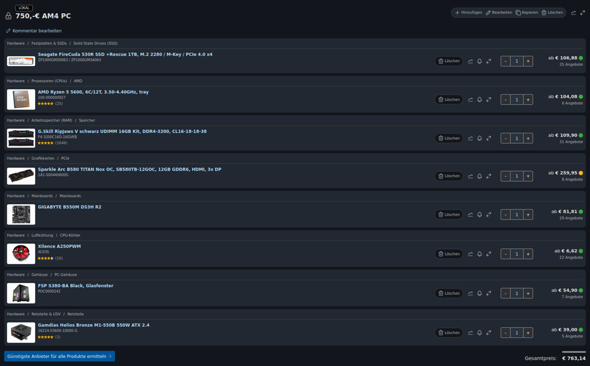Delete the Sparkle Arc B580 row with Löschen
The image size is (590, 366).
(449, 176)
